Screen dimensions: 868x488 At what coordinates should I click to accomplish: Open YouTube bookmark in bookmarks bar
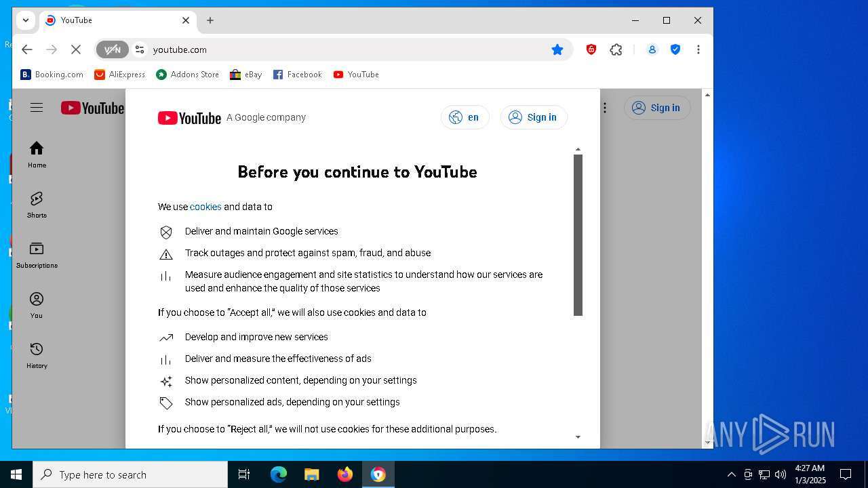356,75
